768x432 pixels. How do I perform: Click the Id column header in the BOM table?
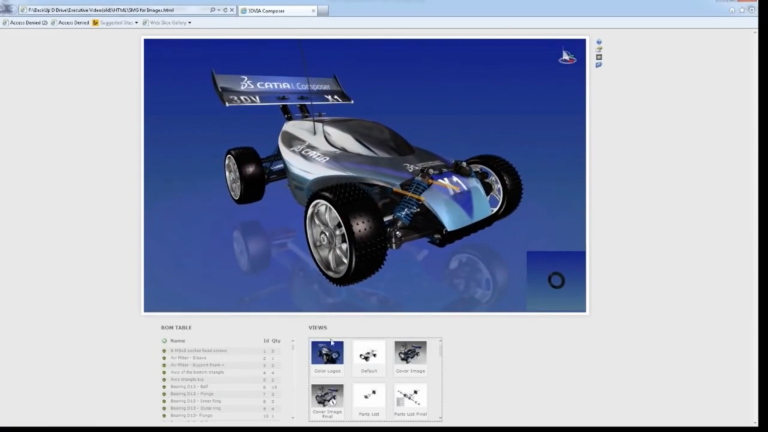click(266, 341)
